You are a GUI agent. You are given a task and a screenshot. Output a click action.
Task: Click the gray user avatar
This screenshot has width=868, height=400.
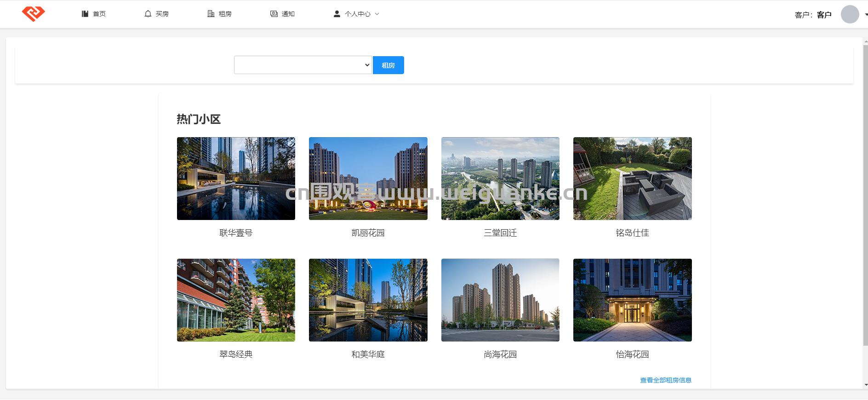(850, 14)
